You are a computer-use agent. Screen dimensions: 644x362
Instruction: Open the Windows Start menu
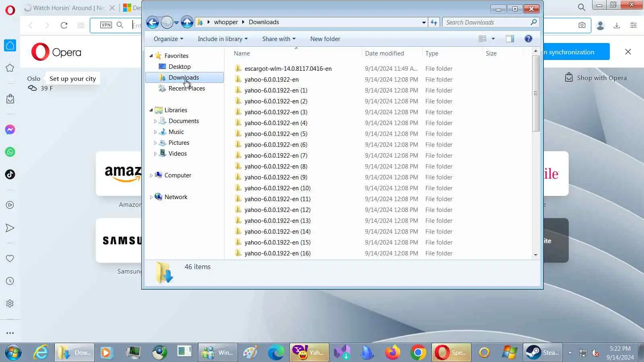(x=13, y=353)
